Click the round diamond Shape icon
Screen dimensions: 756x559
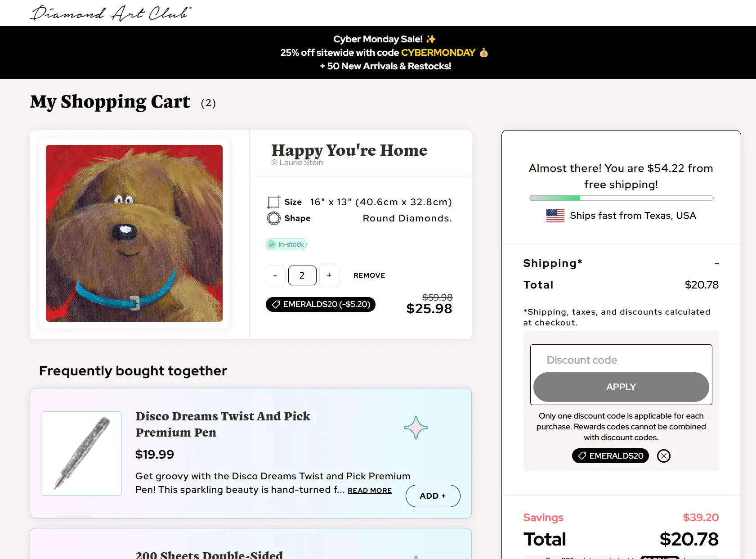coord(273,218)
